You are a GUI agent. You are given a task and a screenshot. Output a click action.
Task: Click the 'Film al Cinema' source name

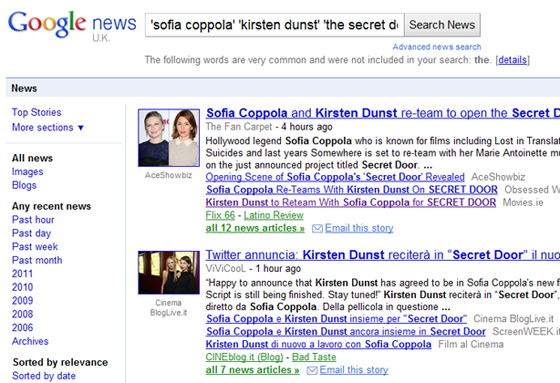coord(471,344)
